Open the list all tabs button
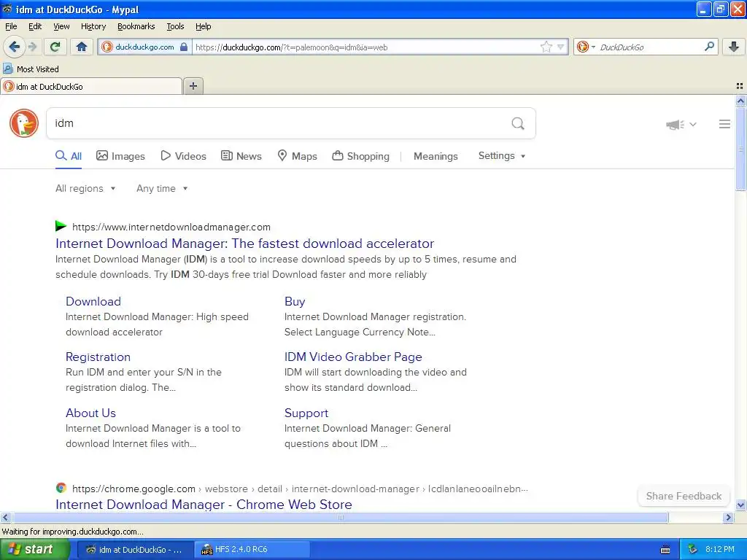Viewport: 747px width, 560px height. [740, 86]
